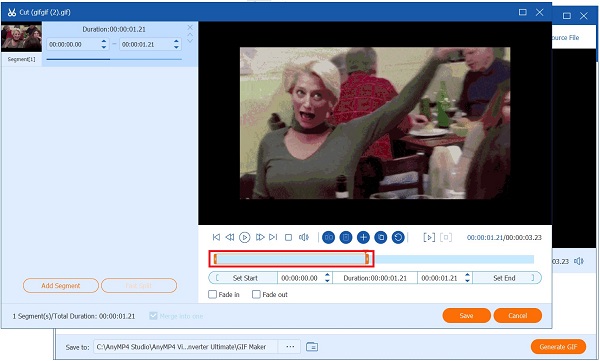The height and width of the screenshot is (361, 600).
Task: Increase the start time next to Set Start
Action: coord(327,275)
